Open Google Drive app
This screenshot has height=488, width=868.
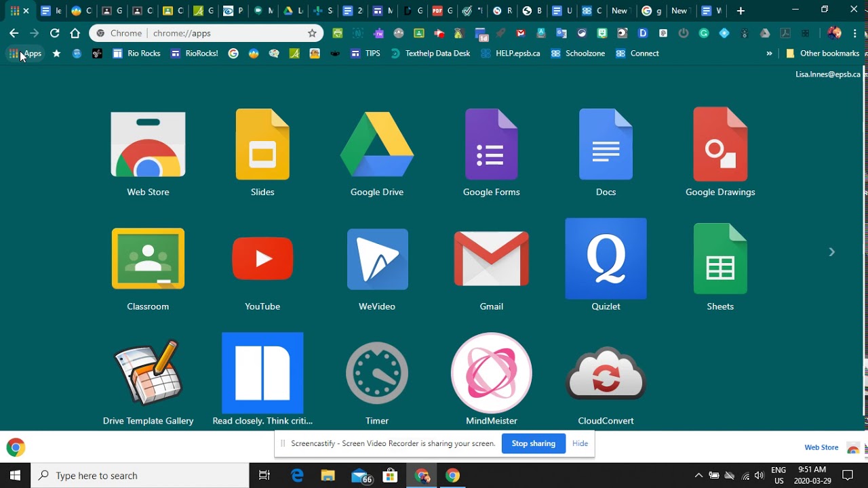[x=377, y=155]
